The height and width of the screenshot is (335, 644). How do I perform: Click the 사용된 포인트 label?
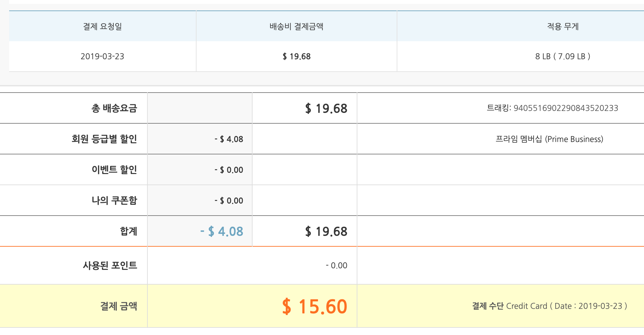click(x=110, y=265)
